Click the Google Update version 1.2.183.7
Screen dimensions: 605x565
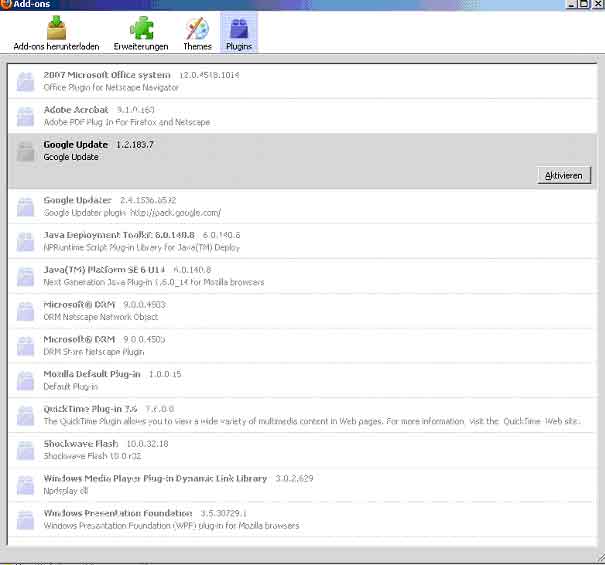(135, 145)
